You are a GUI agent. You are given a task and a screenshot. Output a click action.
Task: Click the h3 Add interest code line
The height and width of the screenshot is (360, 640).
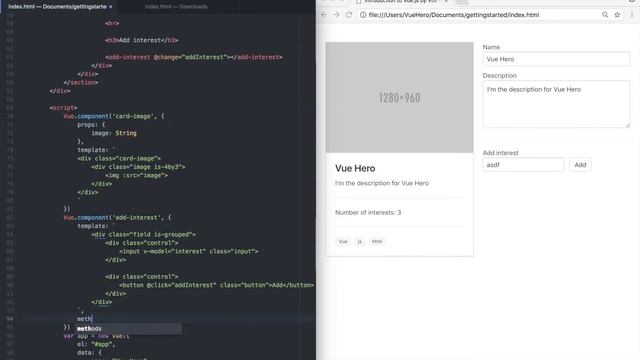pyautogui.click(x=142, y=40)
